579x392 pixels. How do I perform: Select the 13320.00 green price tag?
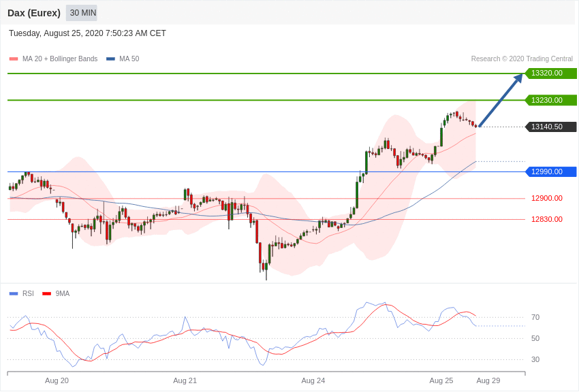click(x=551, y=73)
